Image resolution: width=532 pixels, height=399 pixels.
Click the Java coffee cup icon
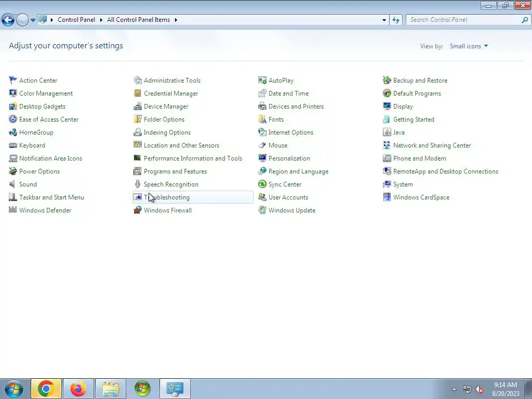[387, 132]
